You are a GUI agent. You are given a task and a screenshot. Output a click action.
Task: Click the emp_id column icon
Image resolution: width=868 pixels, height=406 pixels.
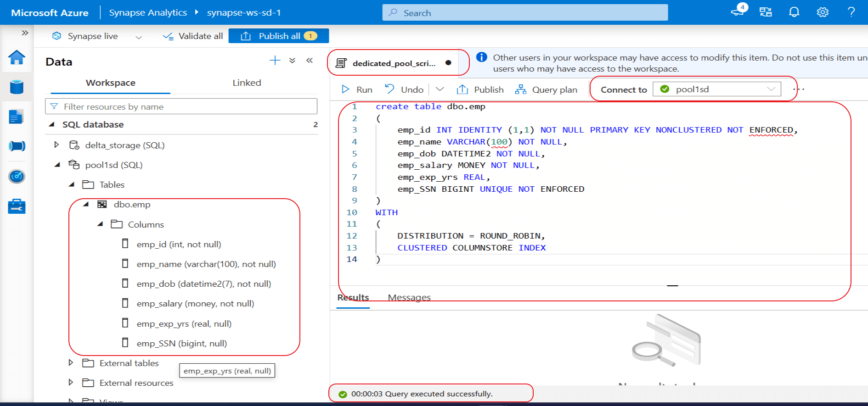(125, 244)
